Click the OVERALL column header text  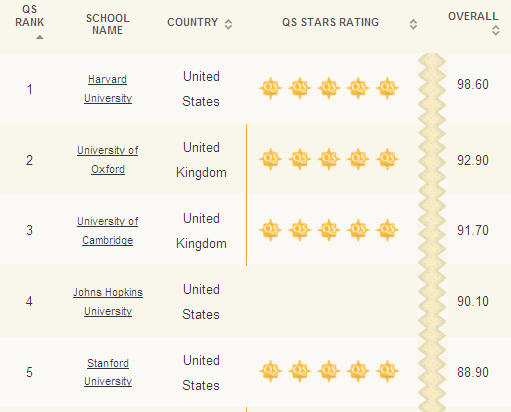point(473,16)
